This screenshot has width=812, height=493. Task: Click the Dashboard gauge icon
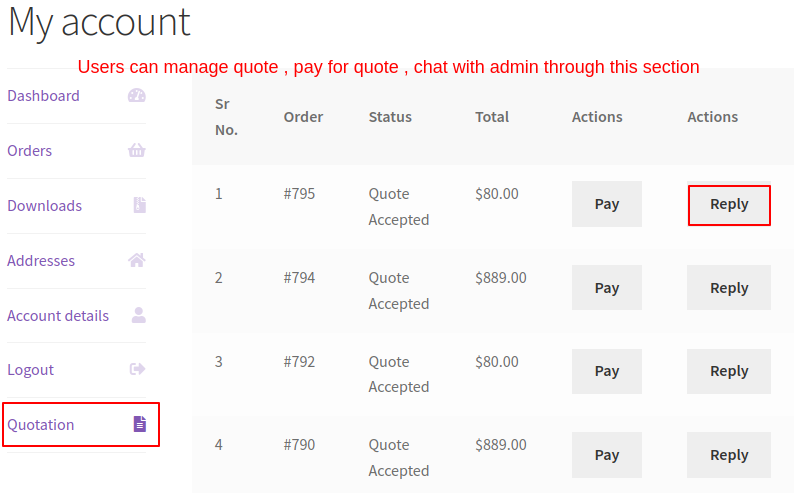(x=137, y=96)
